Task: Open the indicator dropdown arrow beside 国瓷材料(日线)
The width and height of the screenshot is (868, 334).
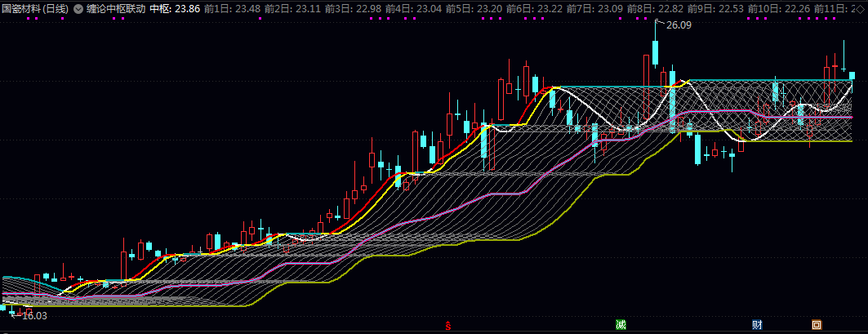Action: click(x=78, y=9)
